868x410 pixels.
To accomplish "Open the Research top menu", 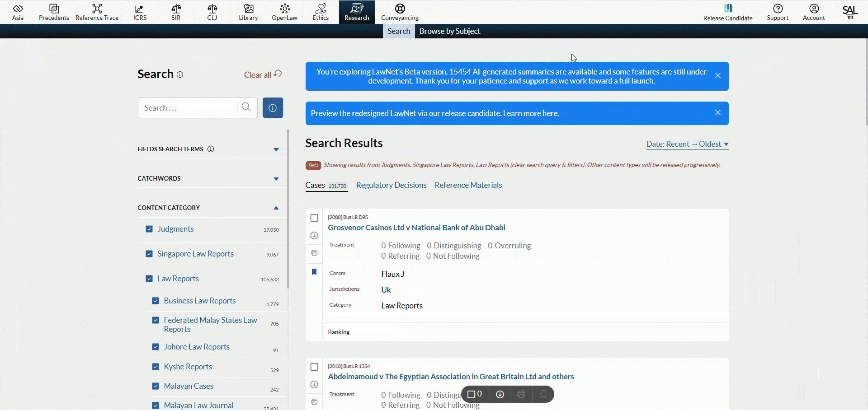I will point(357,12).
